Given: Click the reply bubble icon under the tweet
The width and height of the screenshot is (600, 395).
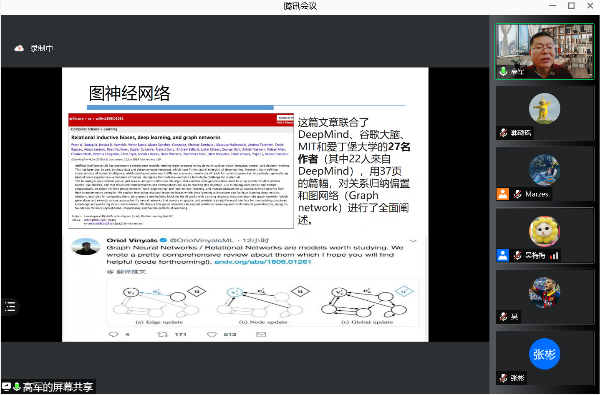Looking at the screenshot, I should [x=113, y=335].
